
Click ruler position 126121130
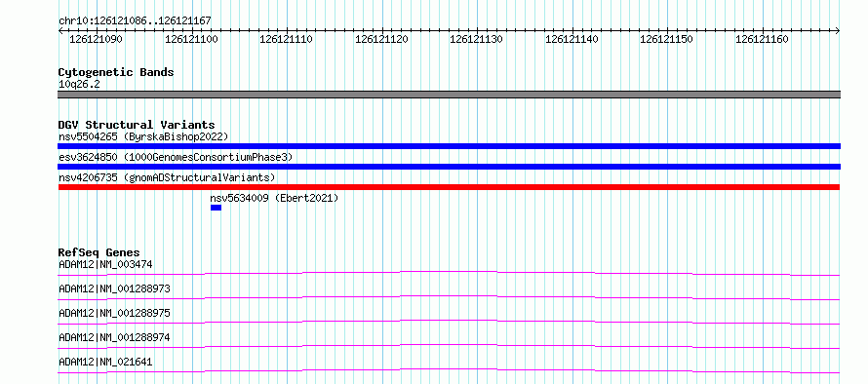(477, 39)
